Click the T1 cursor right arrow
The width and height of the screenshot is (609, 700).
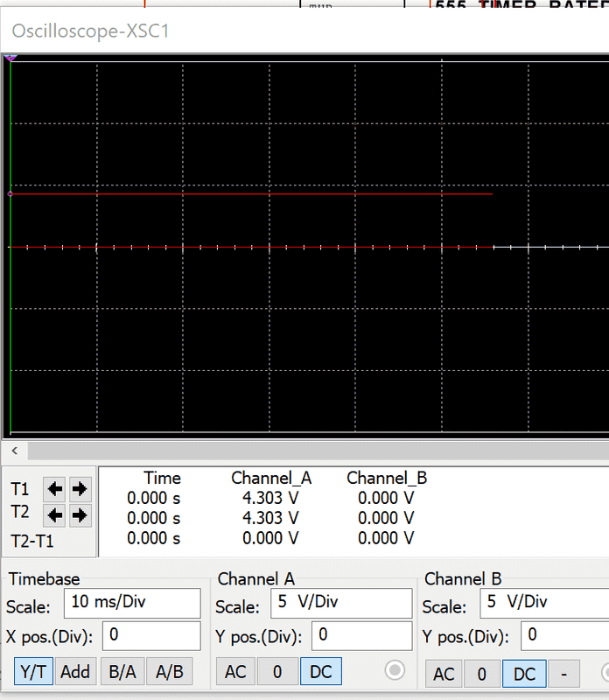pos(80,488)
